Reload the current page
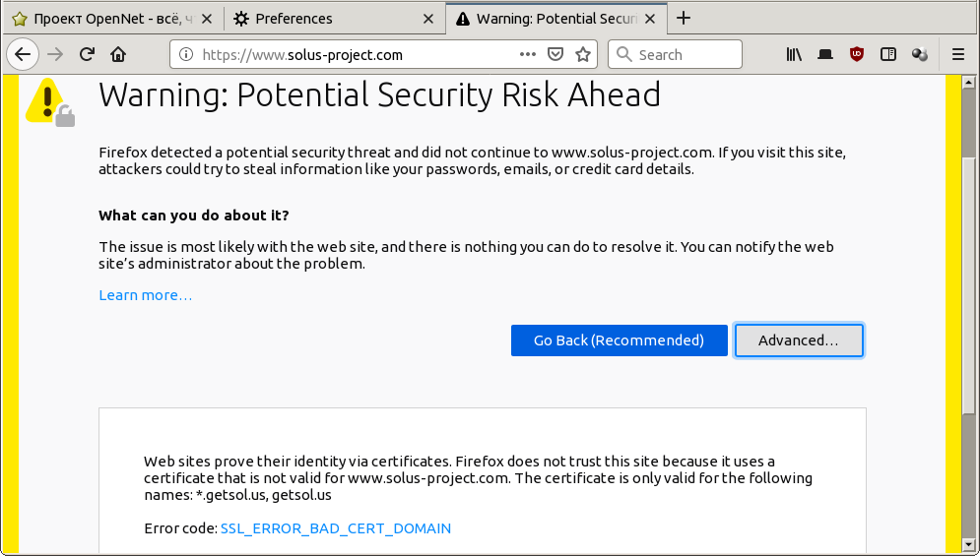980x556 pixels. (87, 54)
